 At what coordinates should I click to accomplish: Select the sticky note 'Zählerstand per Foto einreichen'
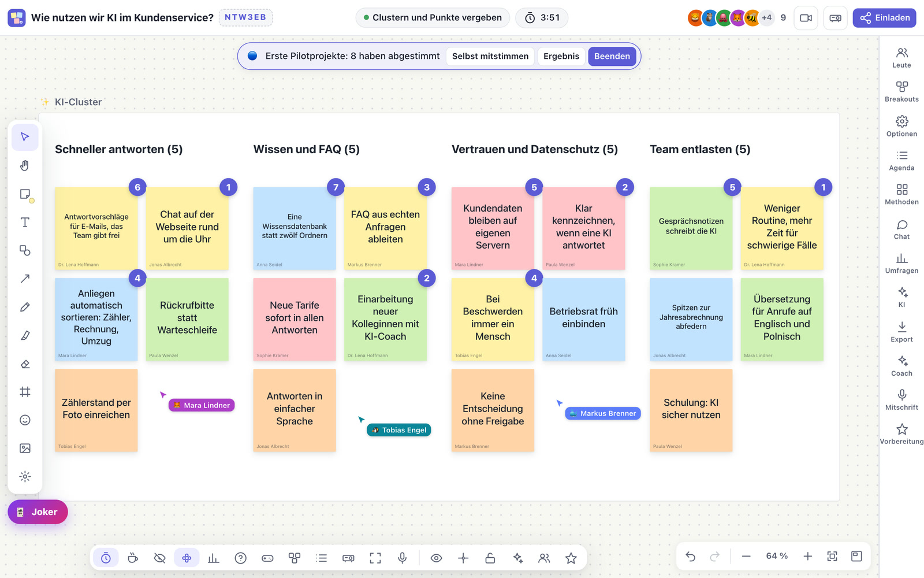click(96, 410)
